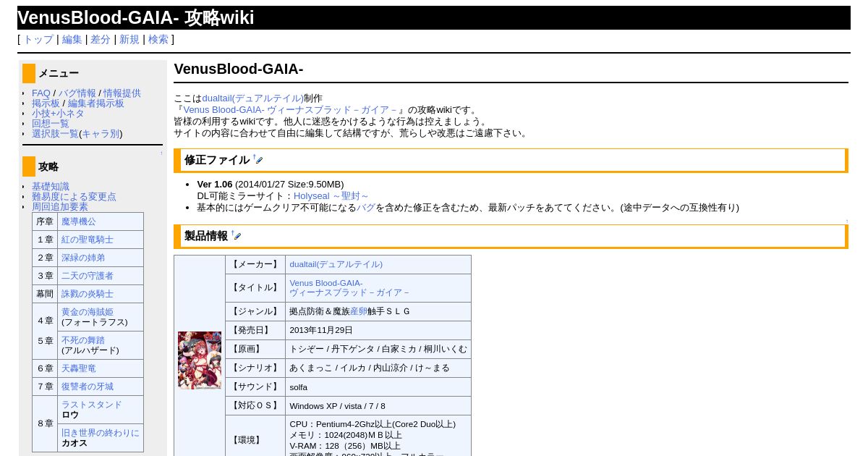The width and height of the screenshot is (868, 456).
Task: Open the Holyseal ～聖封～ mirror site link
Action: (x=331, y=196)
